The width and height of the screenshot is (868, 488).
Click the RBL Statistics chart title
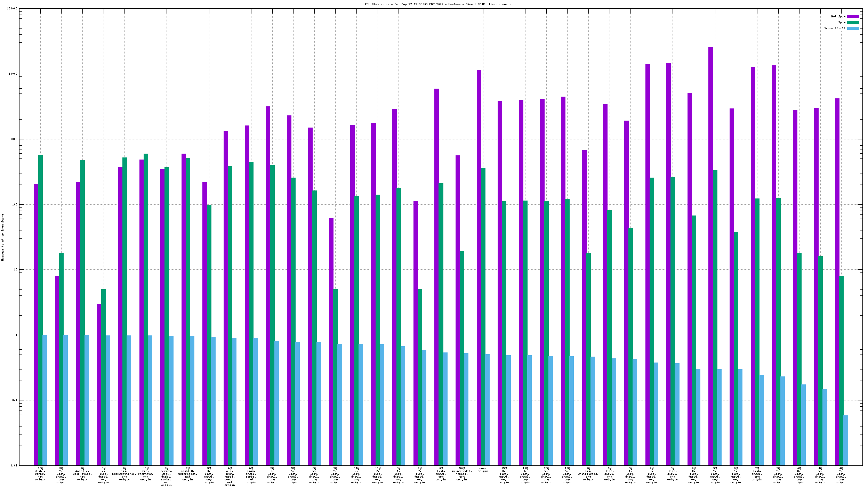(x=440, y=4)
